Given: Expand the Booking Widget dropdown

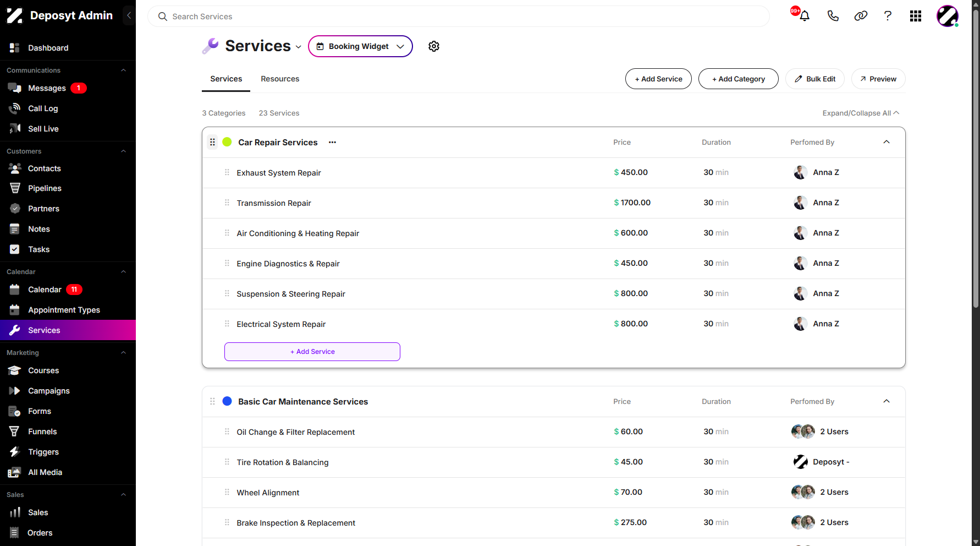Looking at the screenshot, I should tap(360, 46).
